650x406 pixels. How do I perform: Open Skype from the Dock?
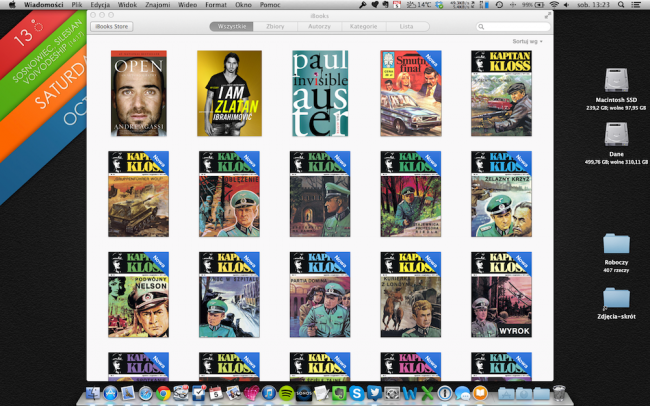(357, 392)
